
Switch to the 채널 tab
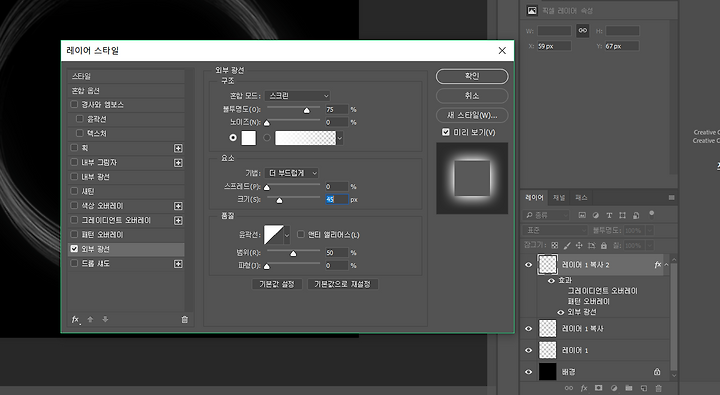click(x=559, y=198)
